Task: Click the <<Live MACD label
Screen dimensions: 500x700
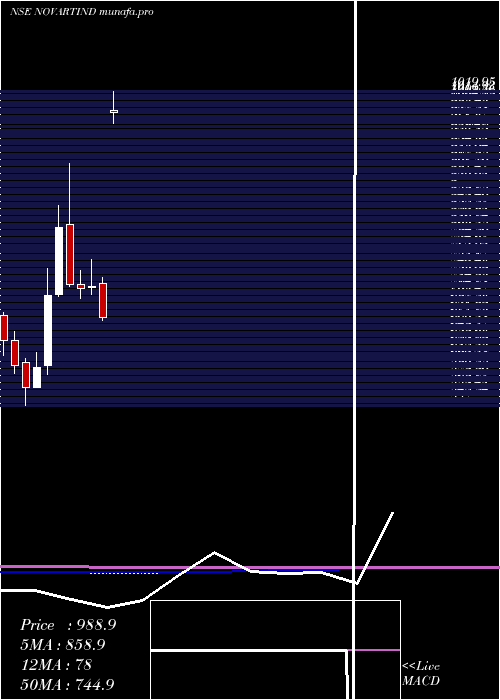Action: point(421,673)
